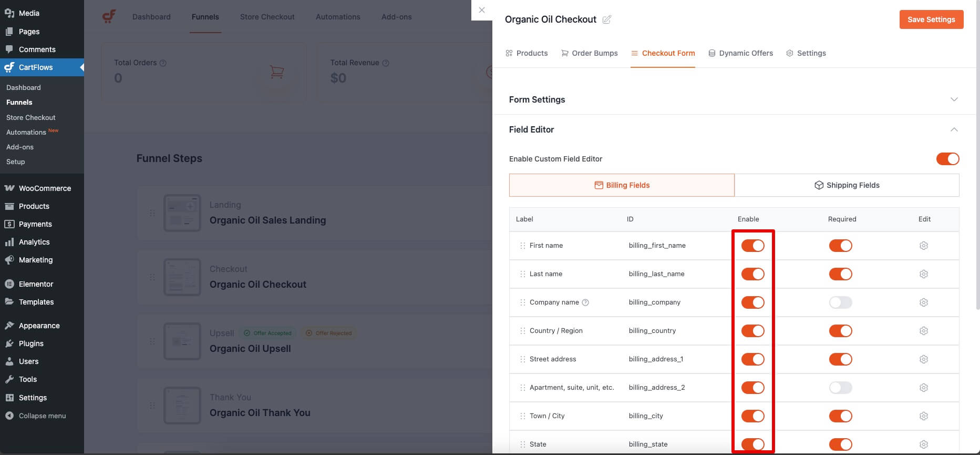Toggle Required switch for State
This screenshot has height=455, width=980.
(x=841, y=444)
